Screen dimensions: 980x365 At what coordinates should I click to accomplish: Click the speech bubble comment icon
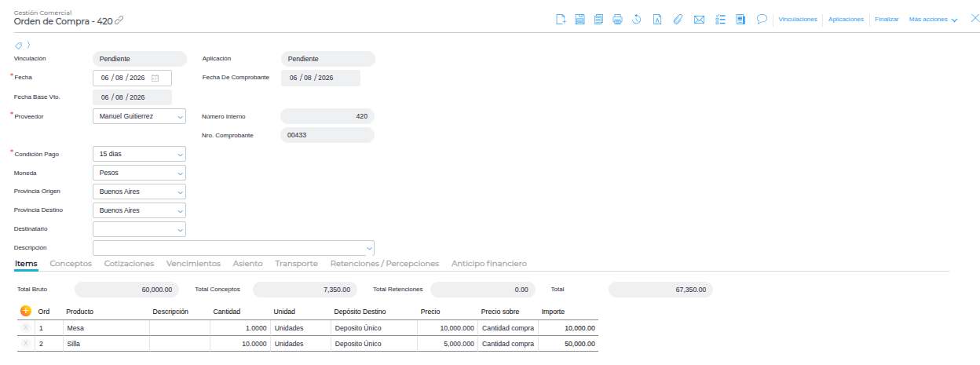762,19
